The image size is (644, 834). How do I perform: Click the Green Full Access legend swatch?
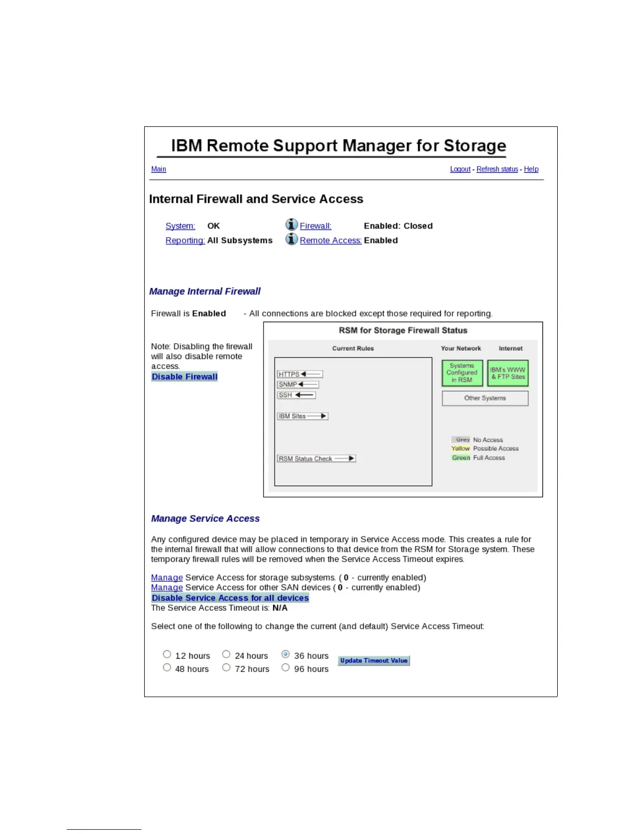coord(461,458)
